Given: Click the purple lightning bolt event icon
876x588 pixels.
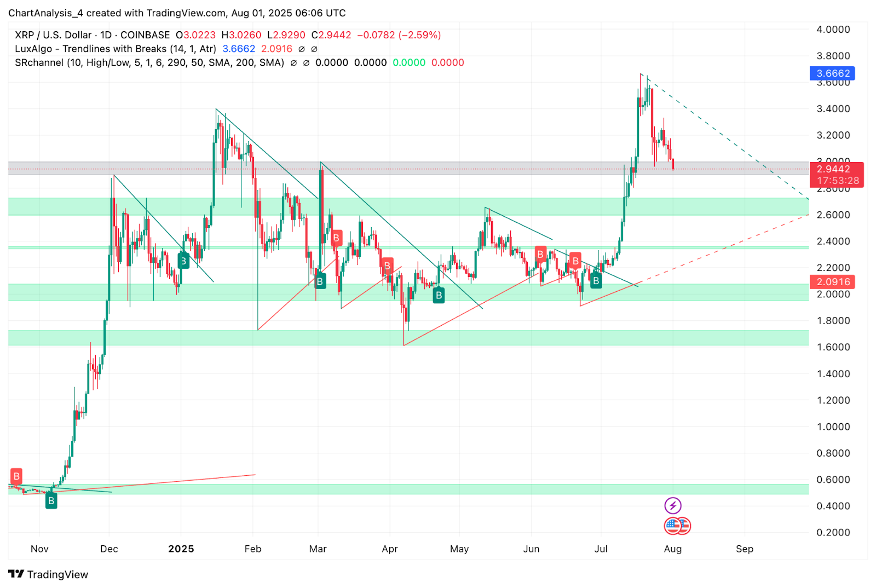Looking at the screenshot, I should tap(673, 505).
